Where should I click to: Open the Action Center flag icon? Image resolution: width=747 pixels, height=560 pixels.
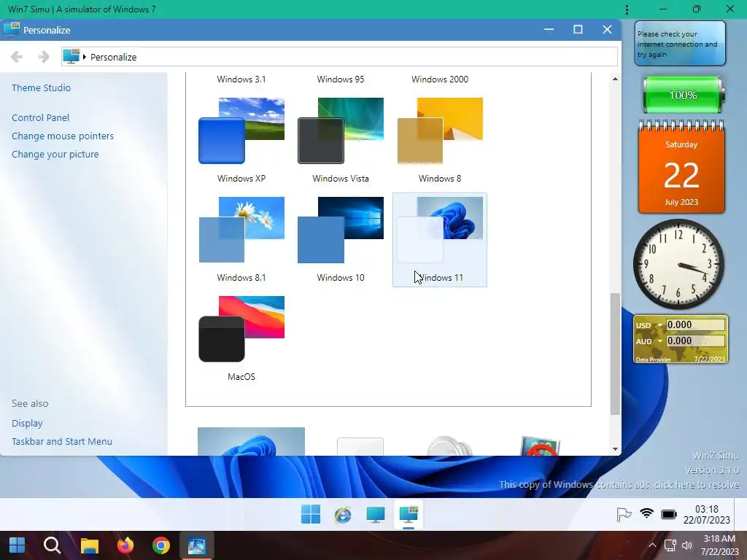click(624, 514)
